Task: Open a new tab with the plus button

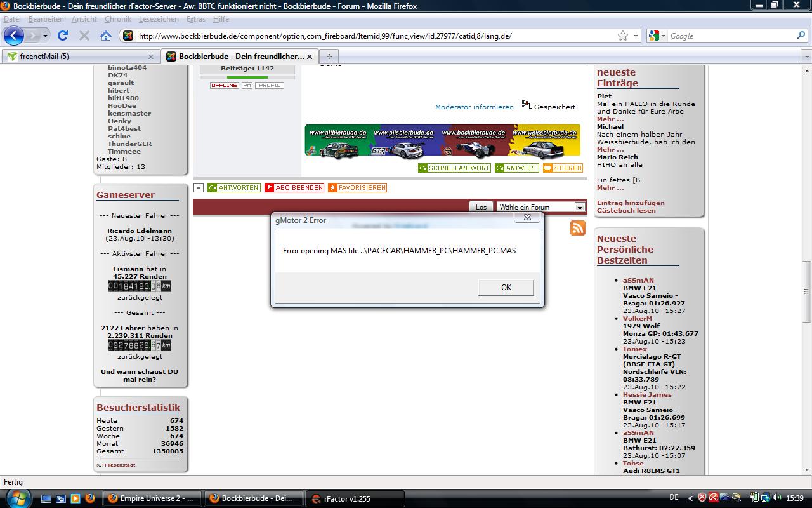Action: [x=329, y=57]
